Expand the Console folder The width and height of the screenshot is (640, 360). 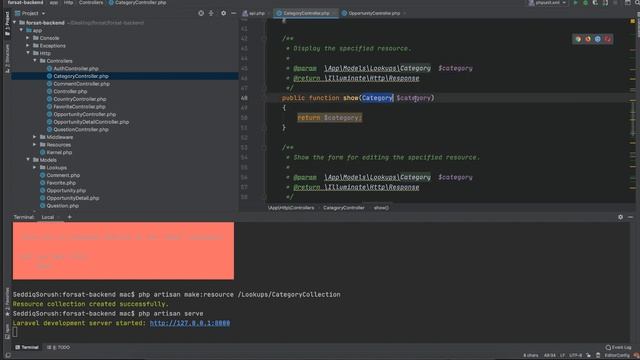[x=28, y=38]
